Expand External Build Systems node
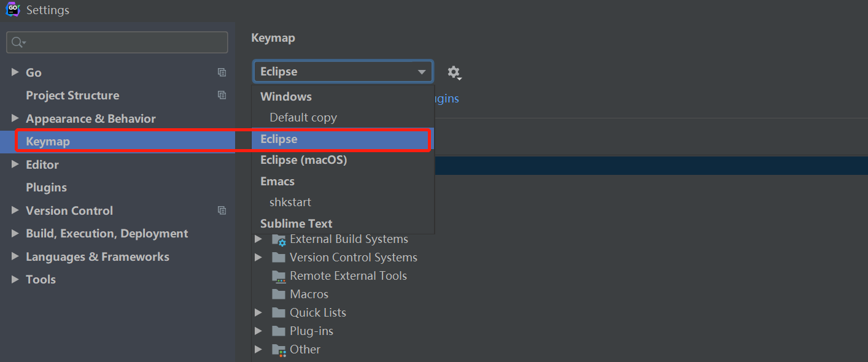868x362 pixels. click(258, 239)
